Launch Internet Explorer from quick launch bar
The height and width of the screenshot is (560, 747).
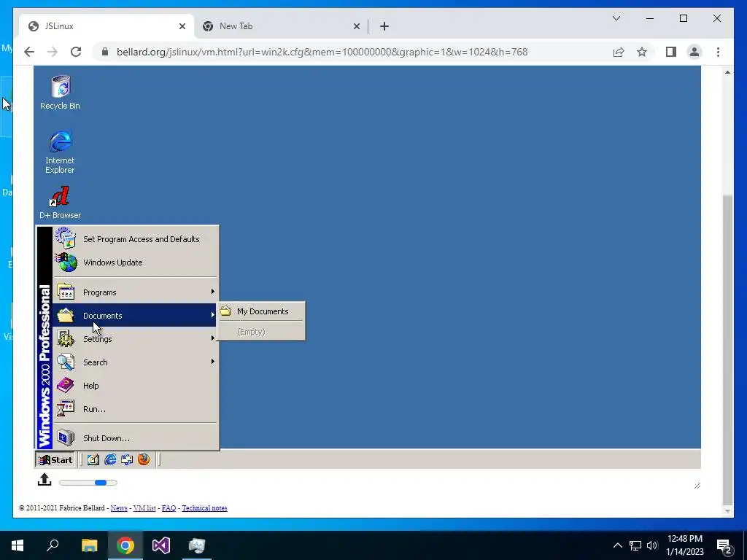110,459
